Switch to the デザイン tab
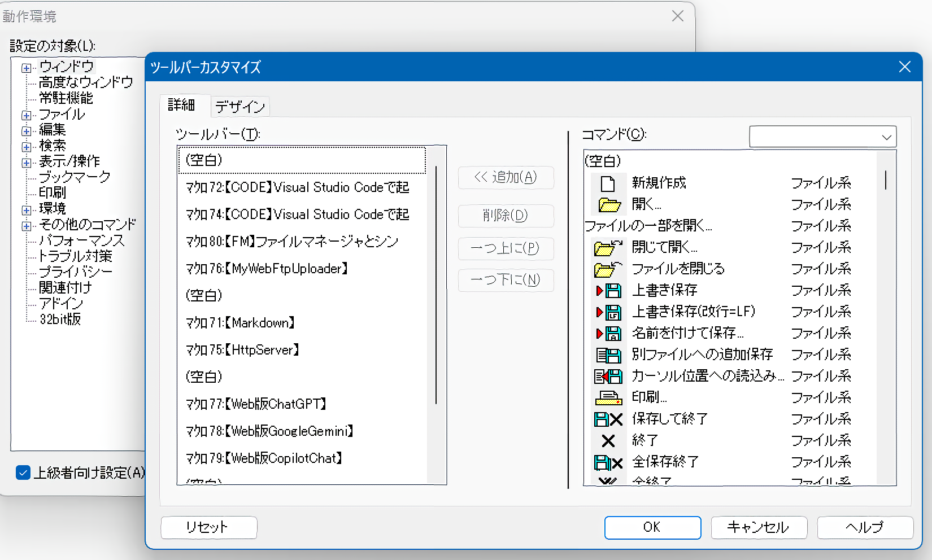 [x=240, y=107]
